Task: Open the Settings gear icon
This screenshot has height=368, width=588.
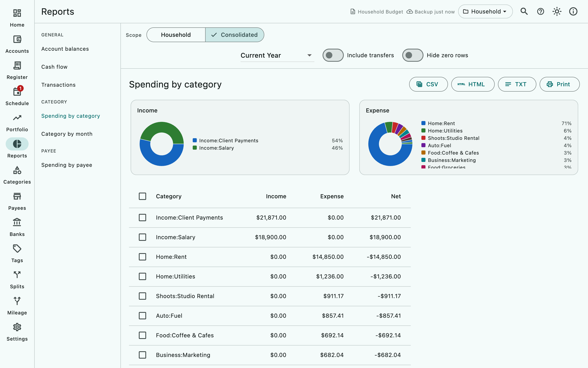Action: pos(17,327)
